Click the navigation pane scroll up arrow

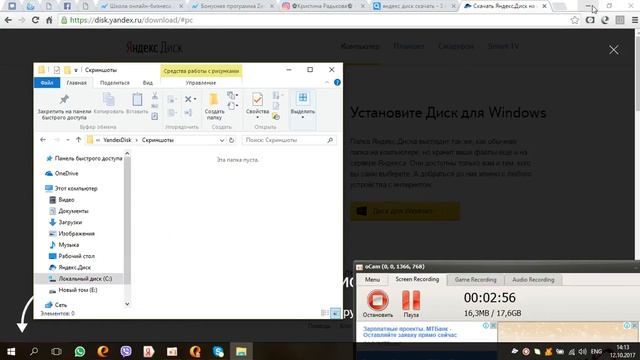click(127, 153)
